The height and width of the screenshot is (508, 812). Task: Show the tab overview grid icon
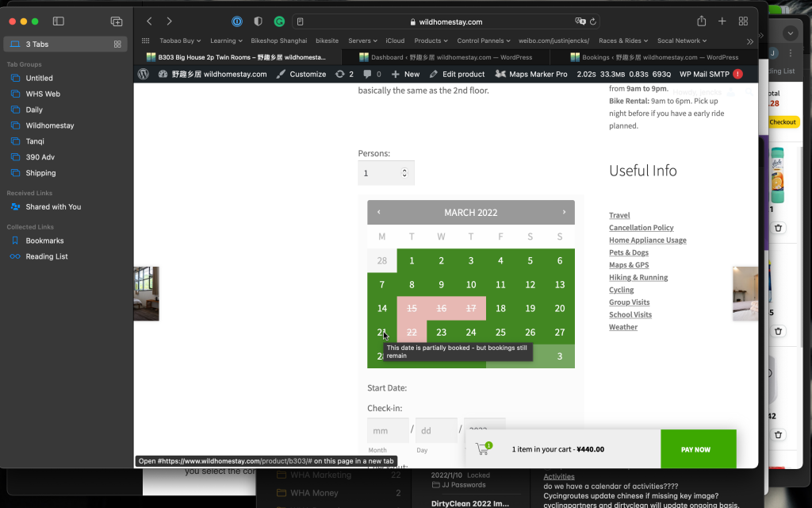[743, 21]
